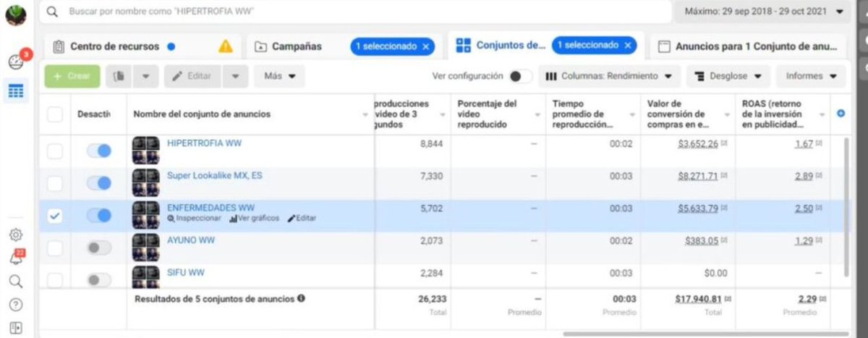Viewport: 868px width, 338px height.
Task: Open the Informes dropdown
Action: tap(811, 76)
